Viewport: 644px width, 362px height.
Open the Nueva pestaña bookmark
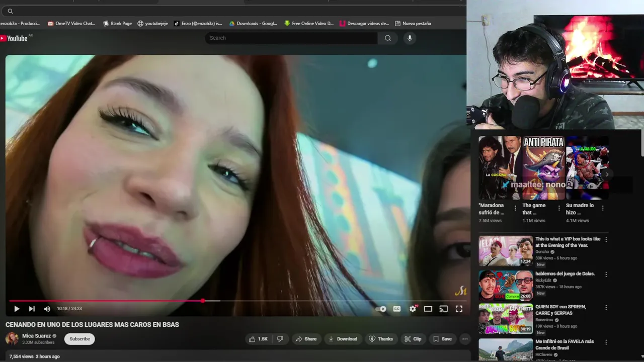point(413,24)
